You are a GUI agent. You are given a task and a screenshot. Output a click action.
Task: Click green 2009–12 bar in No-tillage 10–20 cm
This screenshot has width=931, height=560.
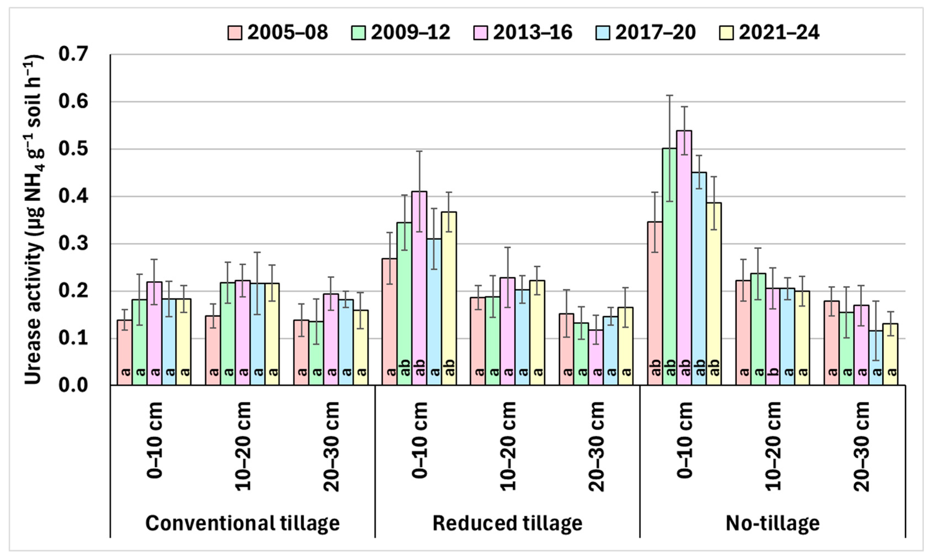758,330
